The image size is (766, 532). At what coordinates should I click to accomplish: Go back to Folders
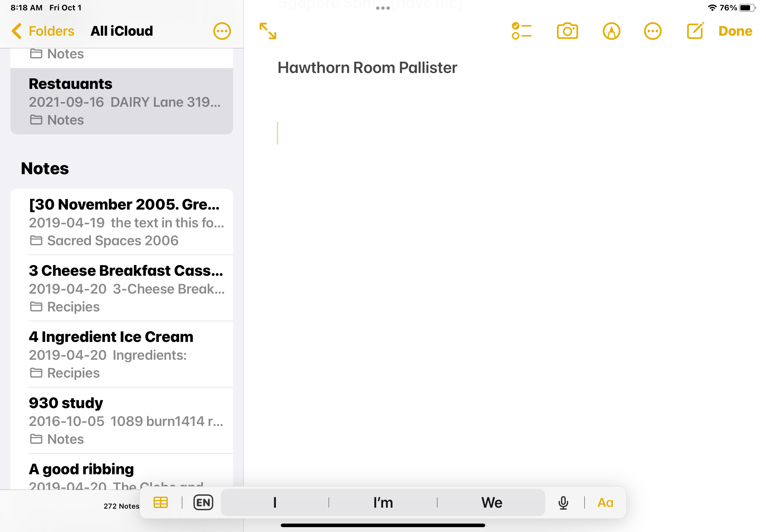pos(43,31)
